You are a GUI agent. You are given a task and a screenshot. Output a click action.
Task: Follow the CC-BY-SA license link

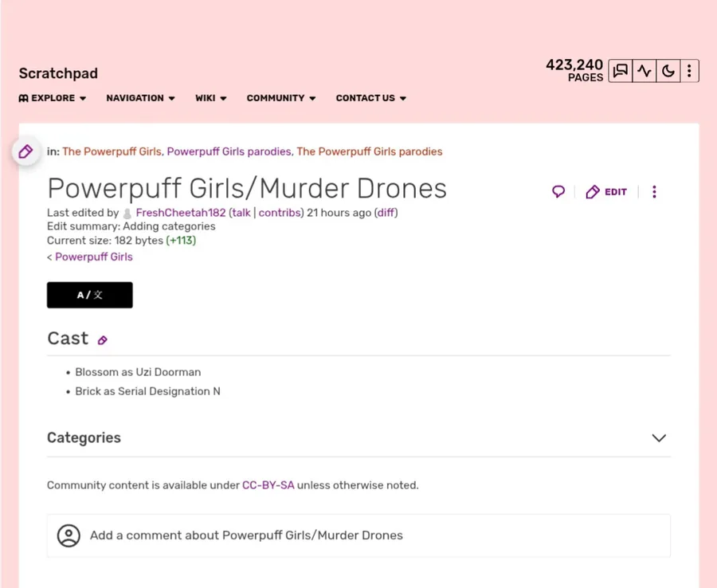click(268, 485)
